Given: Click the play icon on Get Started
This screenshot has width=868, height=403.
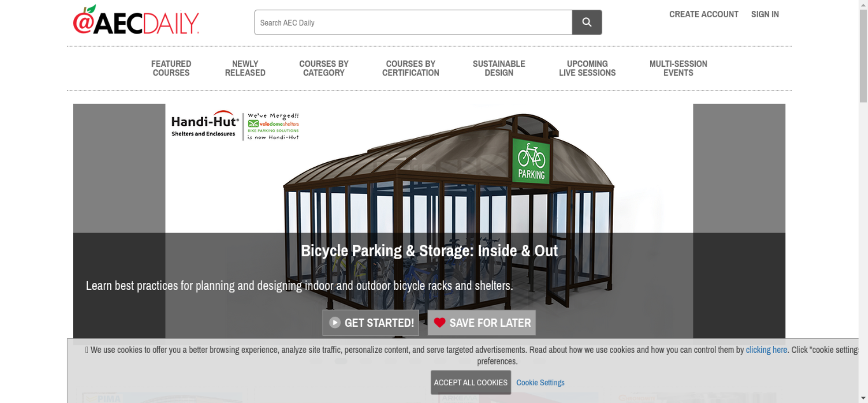Looking at the screenshot, I should tap(335, 322).
